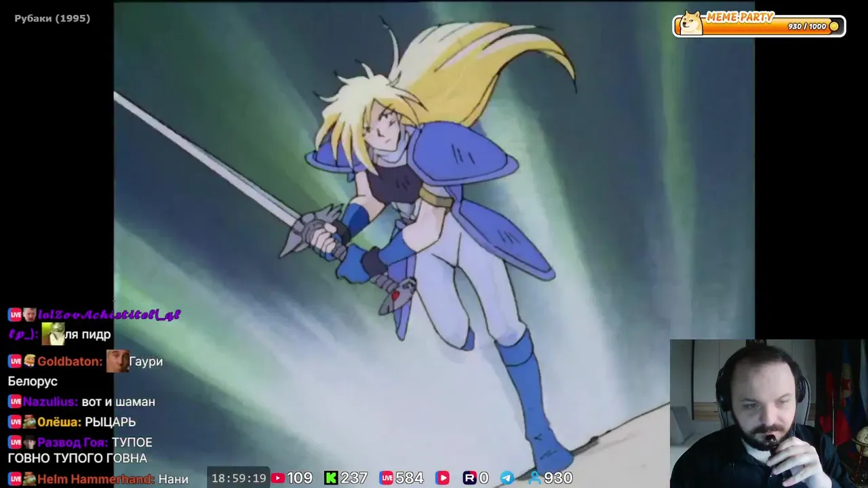Click Helm Hammerhand's small avatar icon
The height and width of the screenshot is (488, 868).
(x=30, y=479)
